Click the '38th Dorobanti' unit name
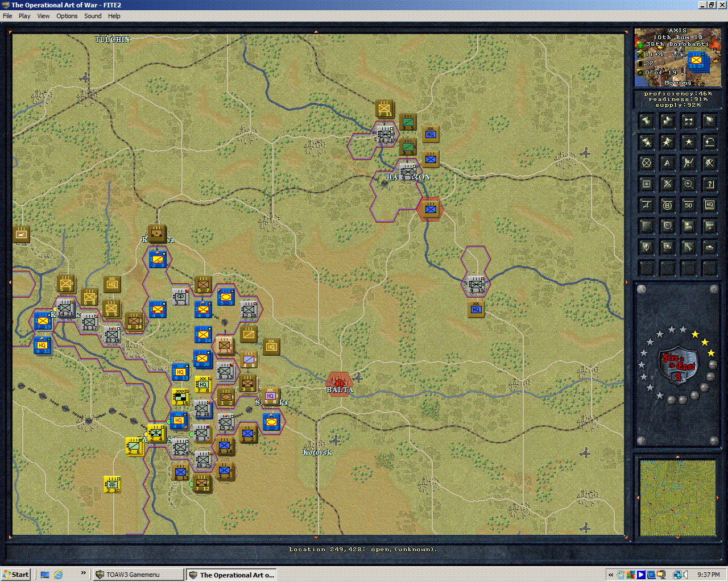The width and height of the screenshot is (728, 582). pos(677,44)
